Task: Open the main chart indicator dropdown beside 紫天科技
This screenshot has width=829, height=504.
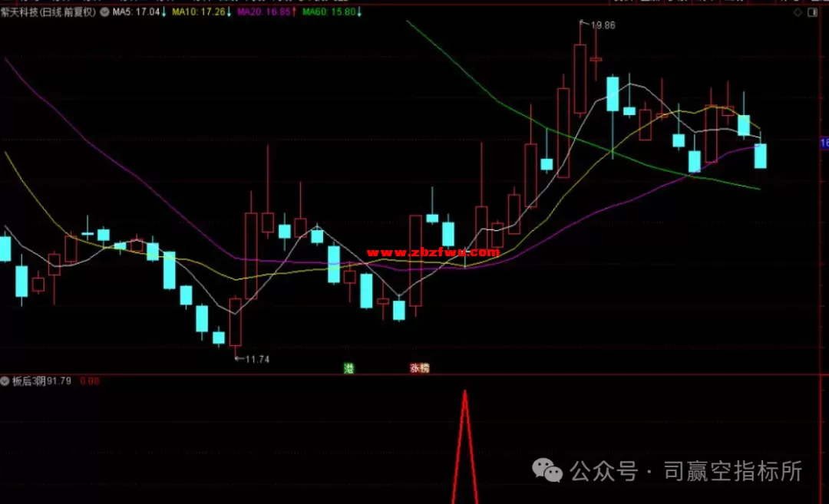Action: click(x=104, y=12)
